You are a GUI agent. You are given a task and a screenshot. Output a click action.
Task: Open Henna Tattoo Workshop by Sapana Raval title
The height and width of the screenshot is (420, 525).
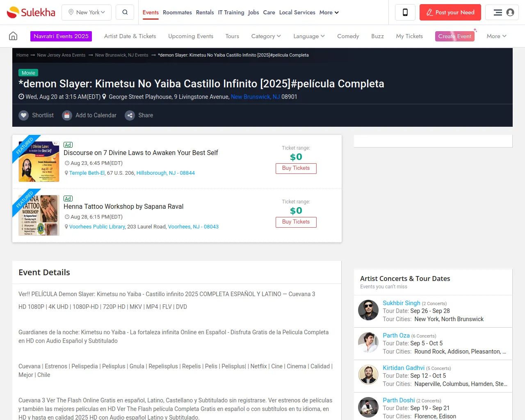123,206
